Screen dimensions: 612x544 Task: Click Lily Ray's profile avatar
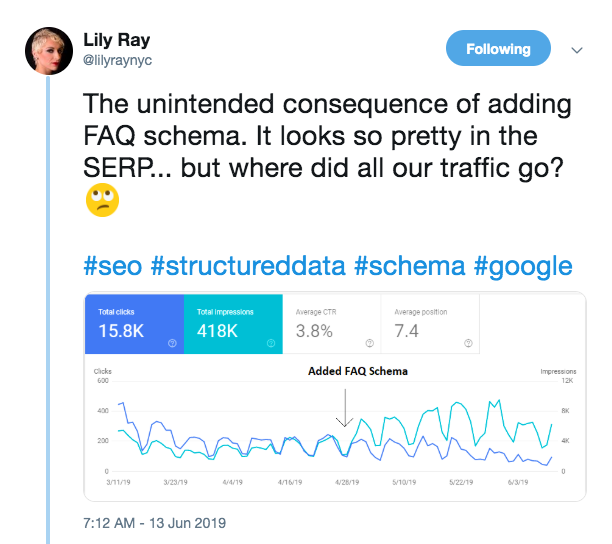click(x=47, y=49)
